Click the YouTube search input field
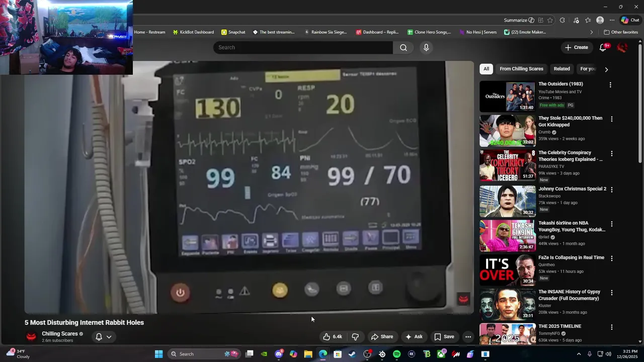The image size is (644, 362). point(303,47)
